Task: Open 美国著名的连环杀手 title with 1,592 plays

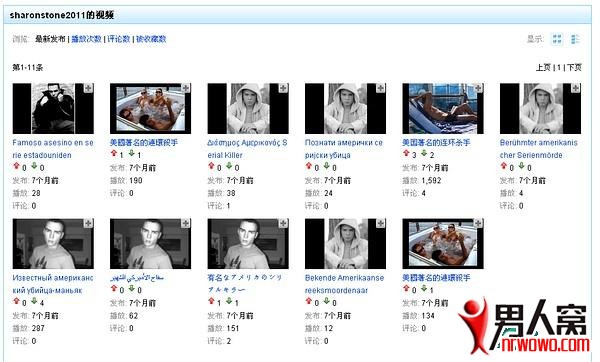Action: pos(436,142)
